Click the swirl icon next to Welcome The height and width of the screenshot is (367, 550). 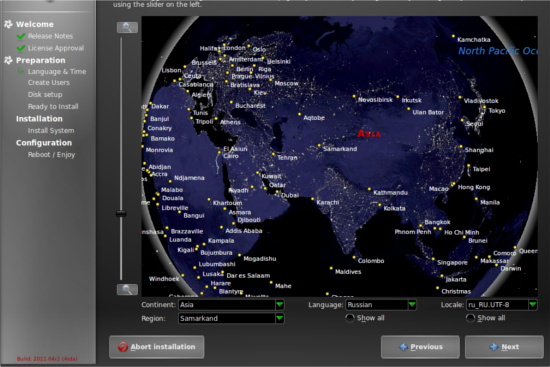coord(8,24)
